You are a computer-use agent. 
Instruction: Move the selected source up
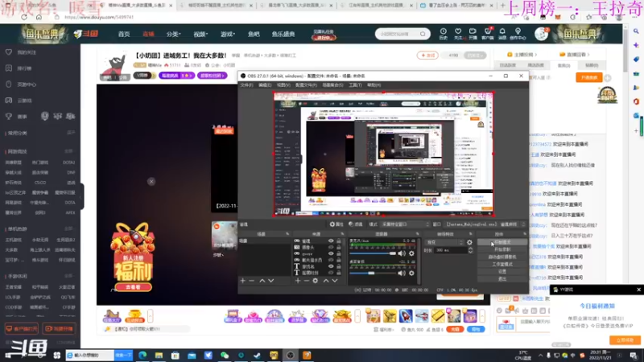326,281
